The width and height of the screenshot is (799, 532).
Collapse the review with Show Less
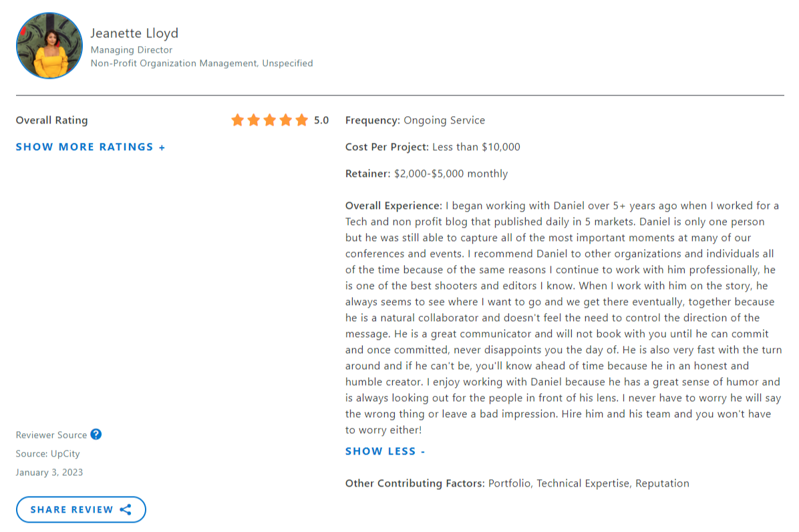[x=385, y=451]
